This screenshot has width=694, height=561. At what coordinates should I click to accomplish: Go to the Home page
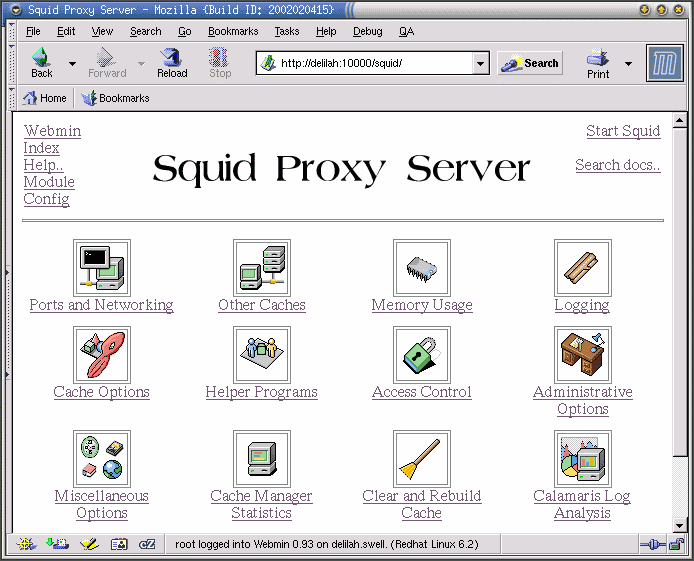[x=45, y=98]
